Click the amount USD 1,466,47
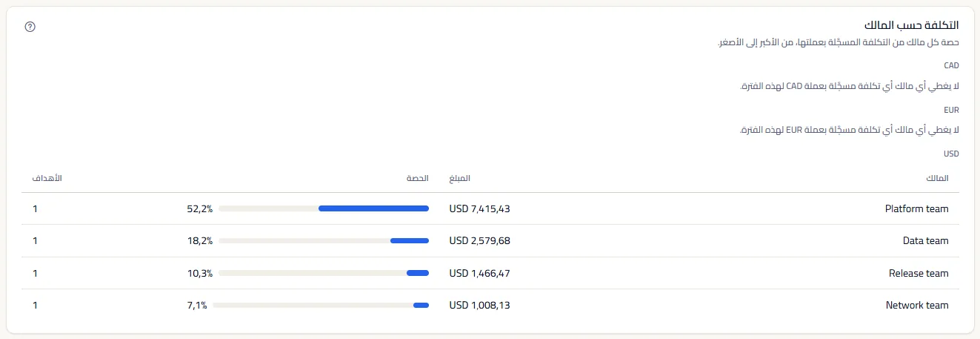 tap(480, 273)
